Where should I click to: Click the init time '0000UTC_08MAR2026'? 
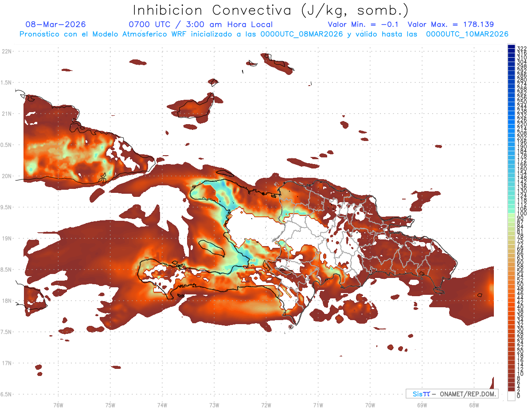(301, 34)
